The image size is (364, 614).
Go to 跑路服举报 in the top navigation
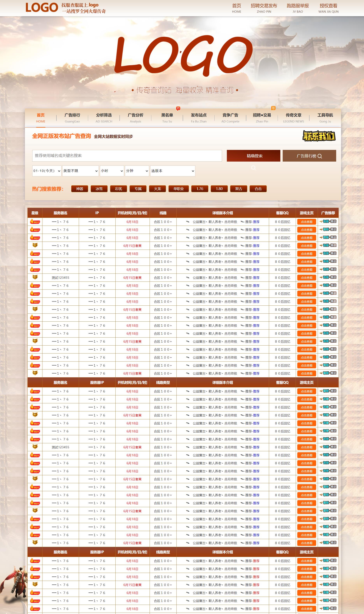coord(297,8)
